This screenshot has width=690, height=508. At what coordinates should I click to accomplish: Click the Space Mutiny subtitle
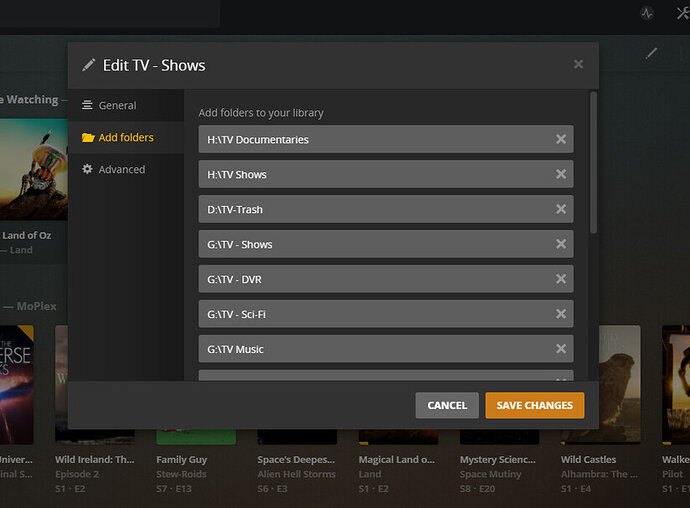click(490, 474)
